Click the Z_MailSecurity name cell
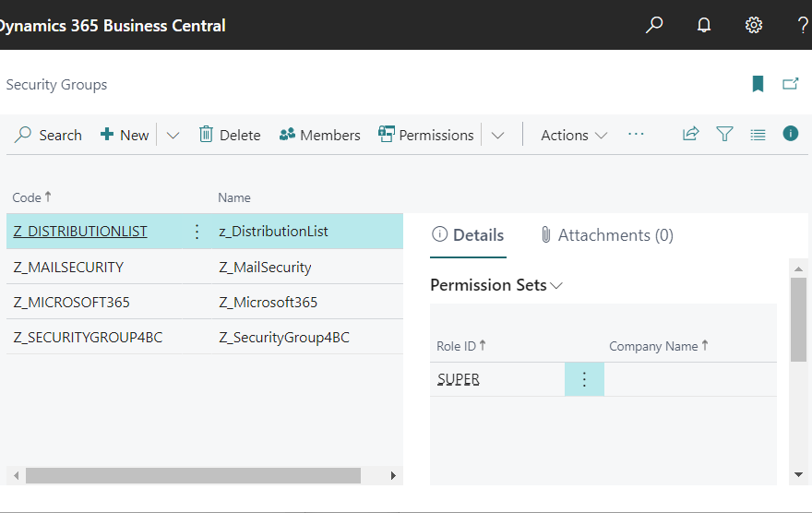 pyautogui.click(x=265, y=268)
